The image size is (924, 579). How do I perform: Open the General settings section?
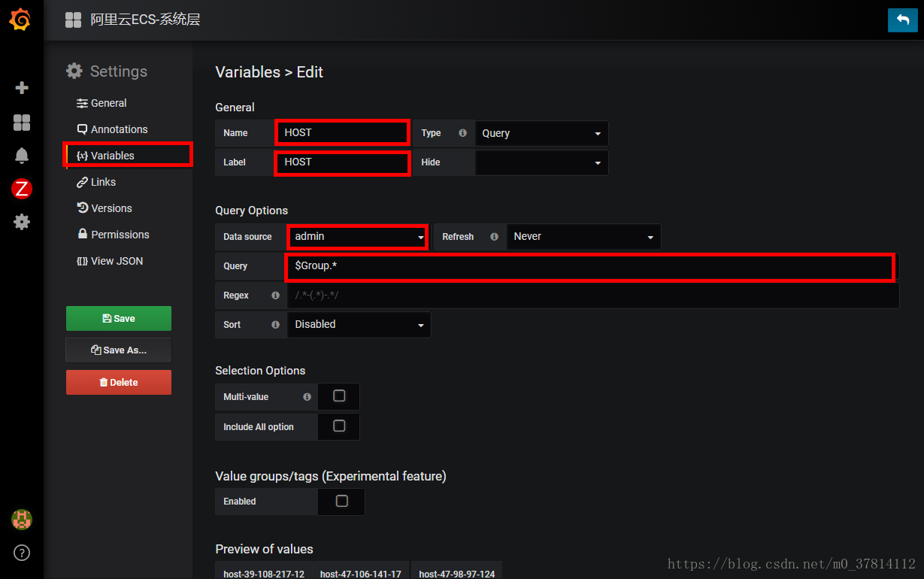pyautogui.click(x=101, y=103)
